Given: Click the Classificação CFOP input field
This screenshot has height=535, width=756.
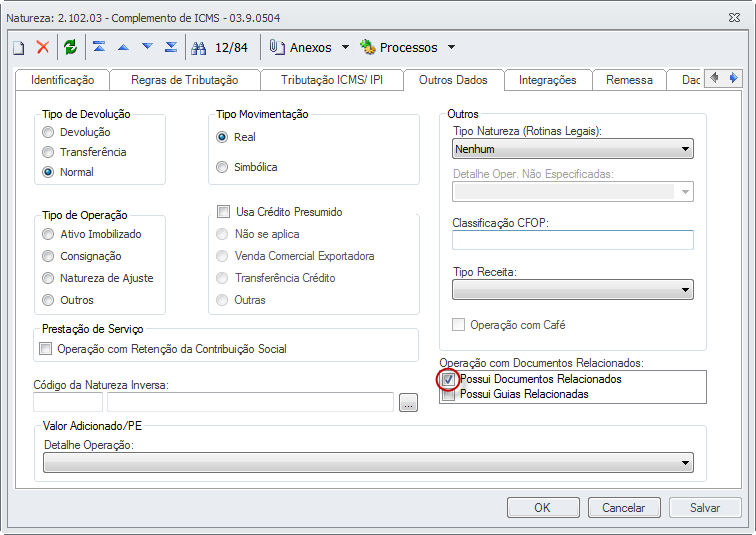Looking at the screenshot, I should point(573,240).
